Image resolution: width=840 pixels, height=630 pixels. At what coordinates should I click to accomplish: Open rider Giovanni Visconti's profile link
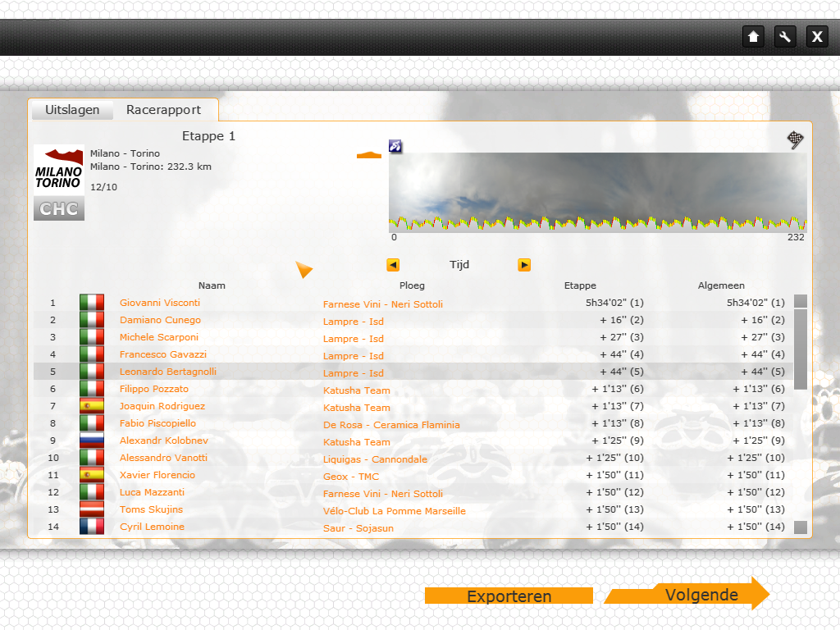coord(160,303)
